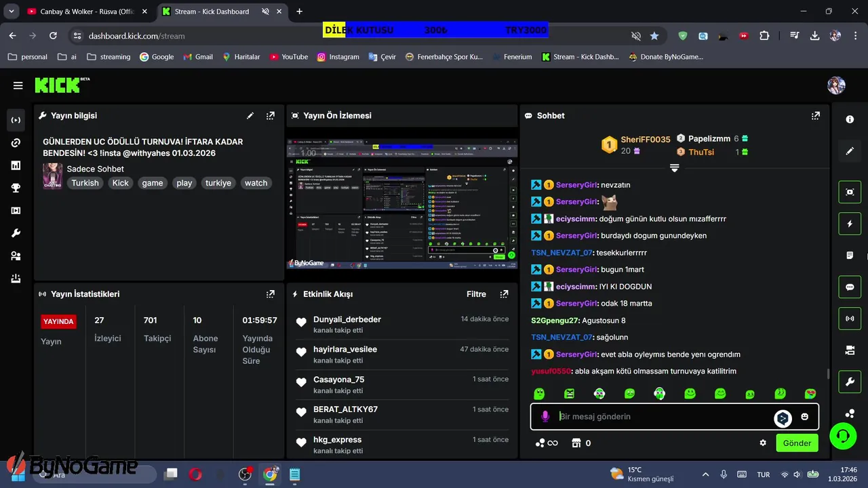Select the Kick tag

point(121,183)
